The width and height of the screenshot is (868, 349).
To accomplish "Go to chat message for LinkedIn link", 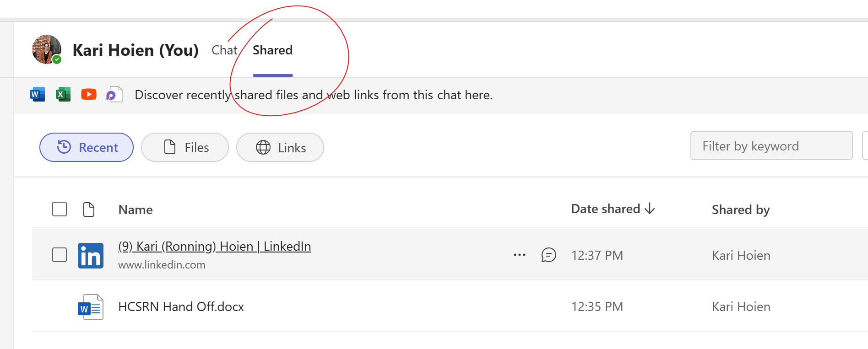I will [548, 255].
